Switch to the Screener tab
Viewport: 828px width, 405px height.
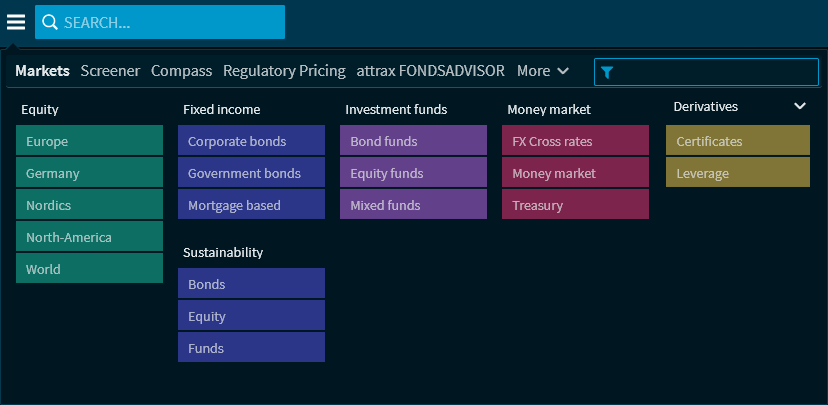pyautogui.click(x=110, y=71)
